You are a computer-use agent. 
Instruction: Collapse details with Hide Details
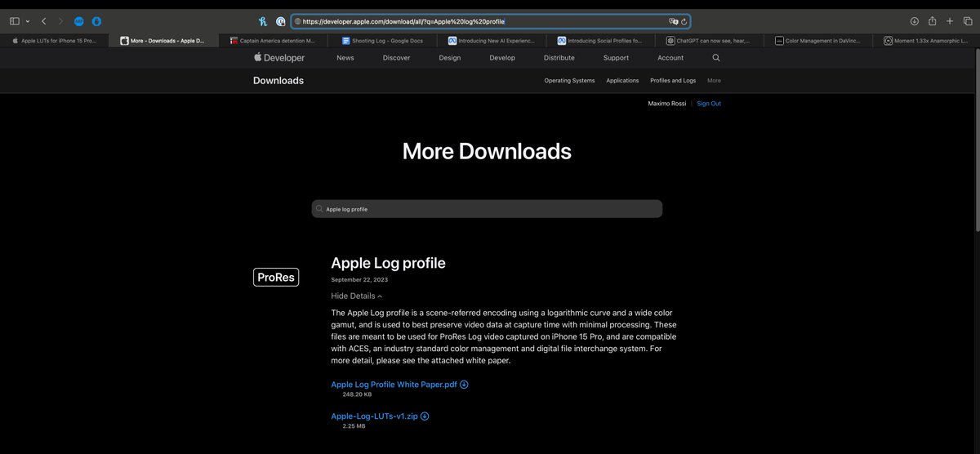point(357,296)
